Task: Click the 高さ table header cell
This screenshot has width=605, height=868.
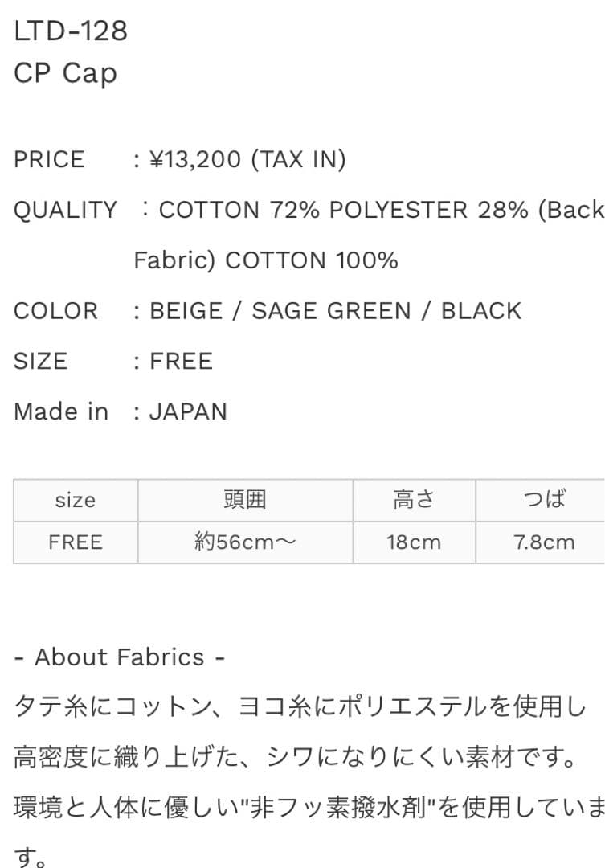Action: click(414, 500)
